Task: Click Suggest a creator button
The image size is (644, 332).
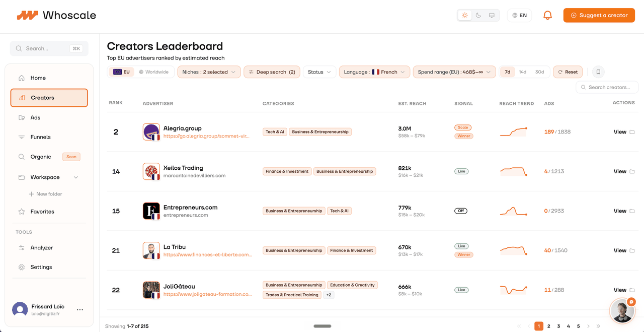Action: [x=599, y=16]
